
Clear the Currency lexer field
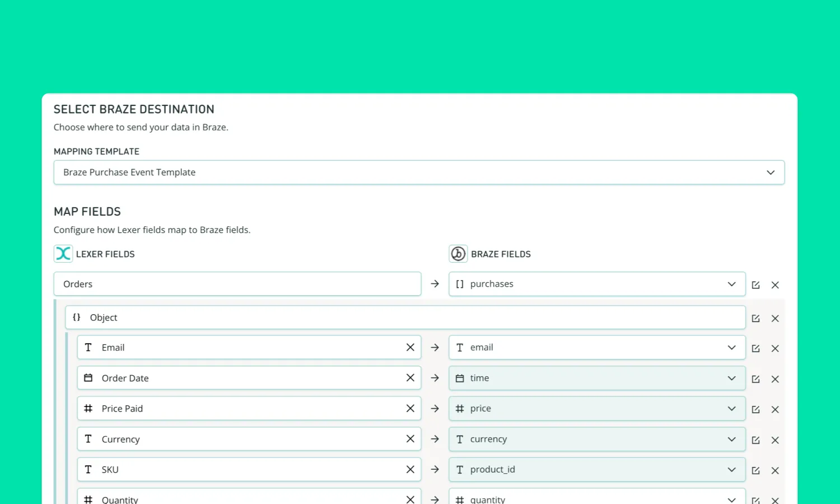point(410,439)
